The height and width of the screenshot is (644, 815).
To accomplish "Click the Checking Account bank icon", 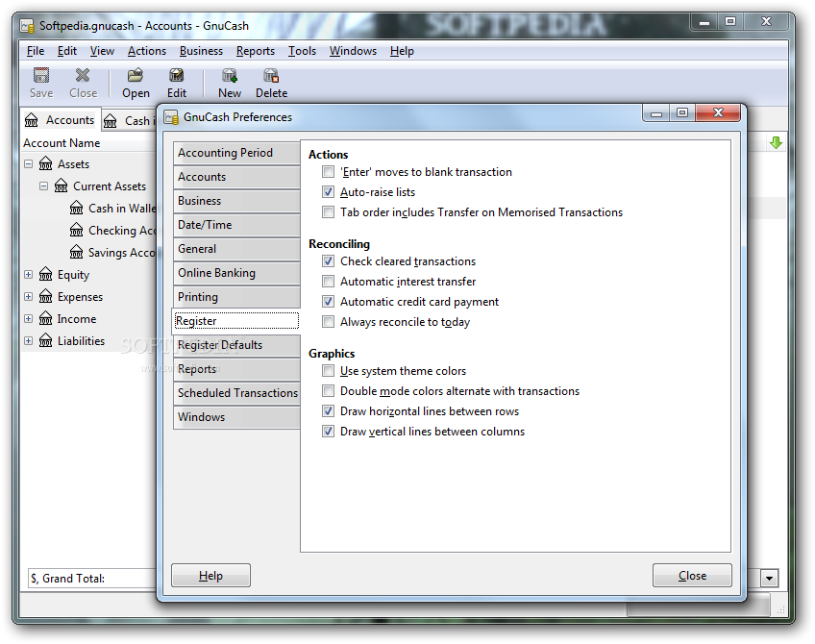I will coord(77,230).
